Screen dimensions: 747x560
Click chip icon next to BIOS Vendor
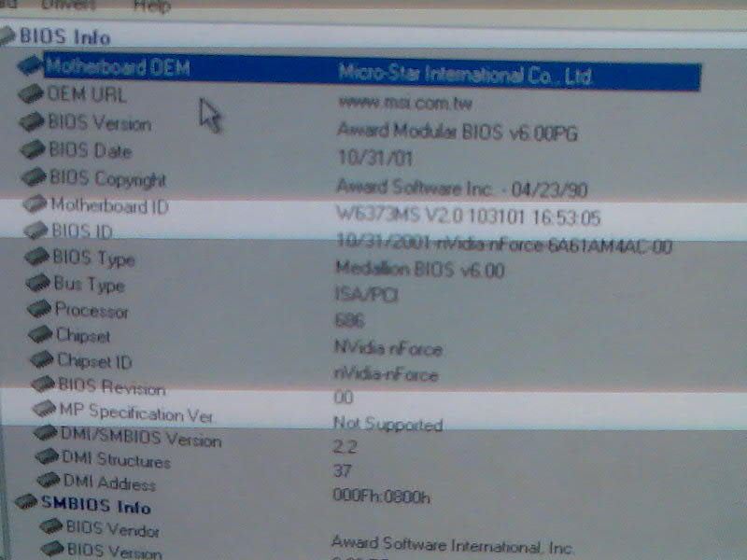coord(51,526)
